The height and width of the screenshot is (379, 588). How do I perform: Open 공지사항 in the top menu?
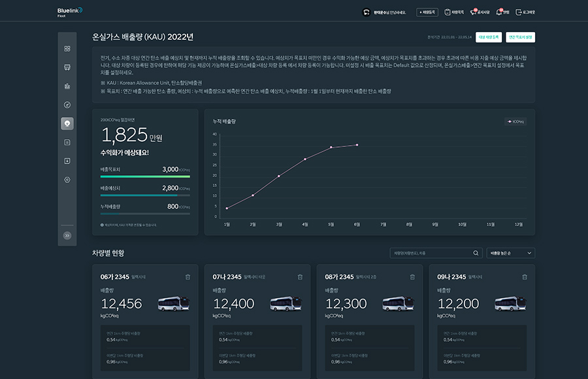pos(479,12)
